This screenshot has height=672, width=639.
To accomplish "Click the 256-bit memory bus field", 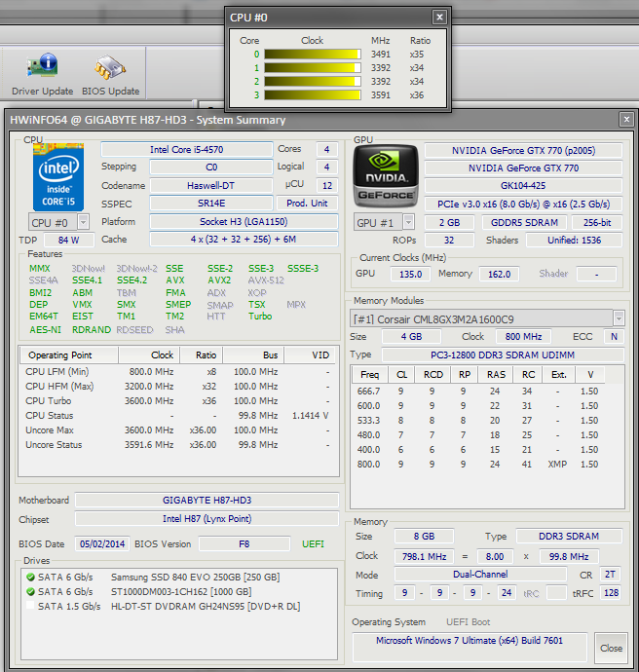I will [596, 222].
